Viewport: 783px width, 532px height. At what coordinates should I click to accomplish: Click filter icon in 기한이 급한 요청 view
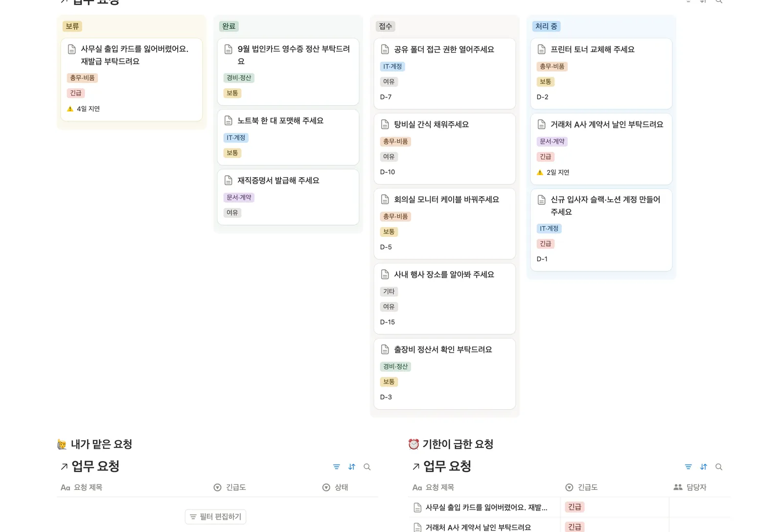pos(688,467)
